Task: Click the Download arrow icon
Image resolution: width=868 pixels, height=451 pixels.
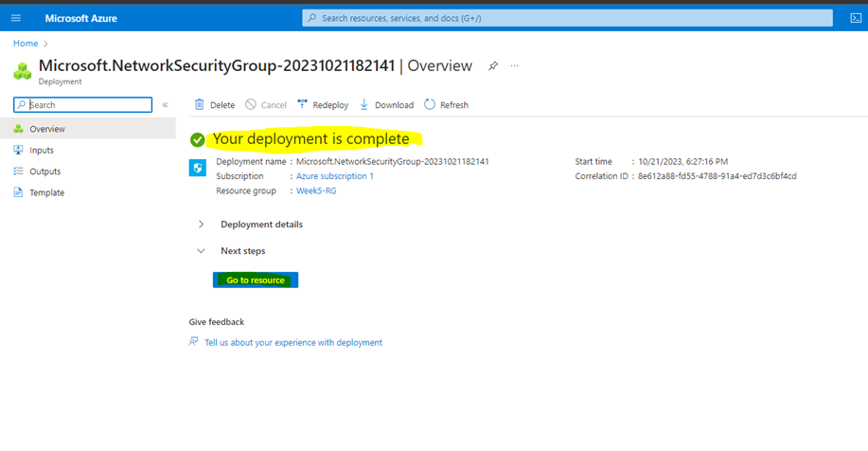Action: click(x=364, y=104)
